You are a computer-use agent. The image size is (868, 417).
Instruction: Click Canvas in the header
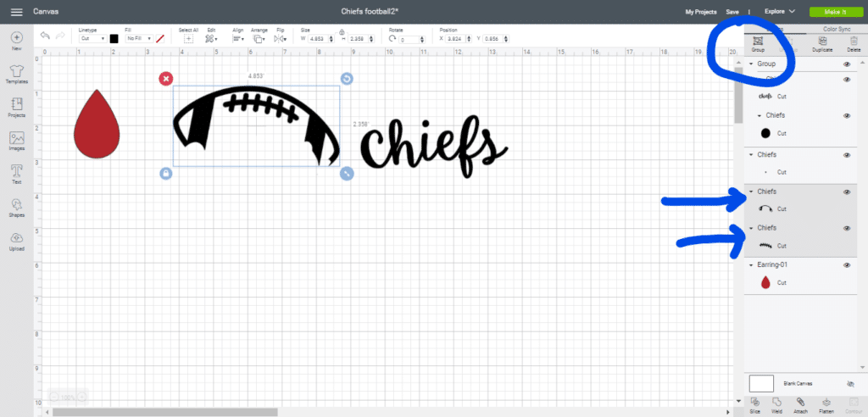pyautogui.click(x=46, y=12)
